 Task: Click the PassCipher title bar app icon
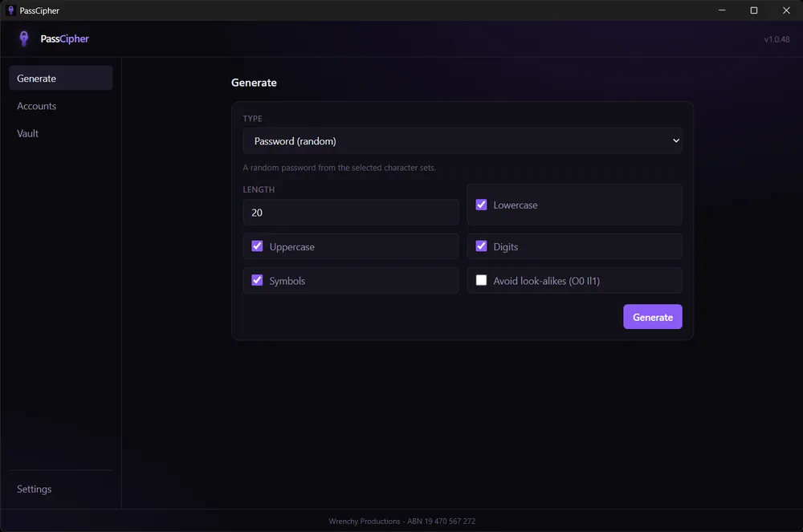[x=10, y=10]
